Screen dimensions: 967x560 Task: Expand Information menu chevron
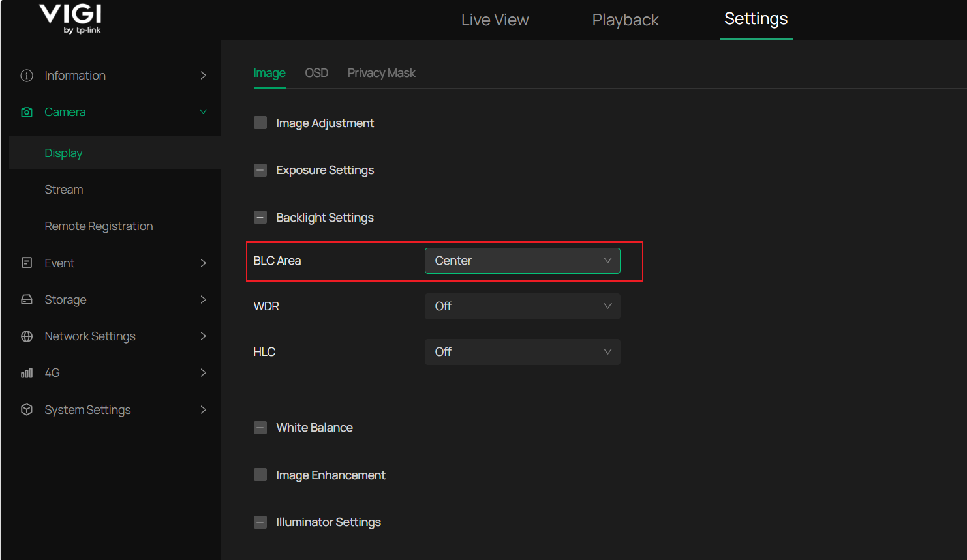pos(204,76)
